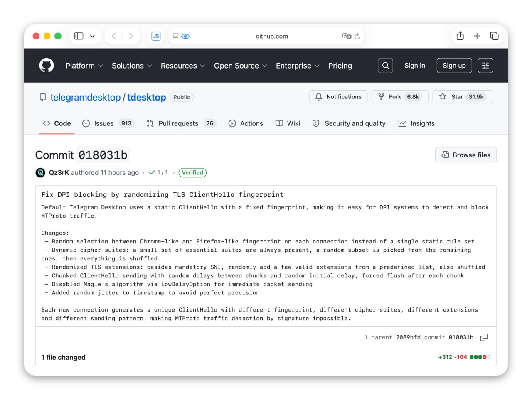Click the Sign up button

pyautogui.click(x=454, y=66)
